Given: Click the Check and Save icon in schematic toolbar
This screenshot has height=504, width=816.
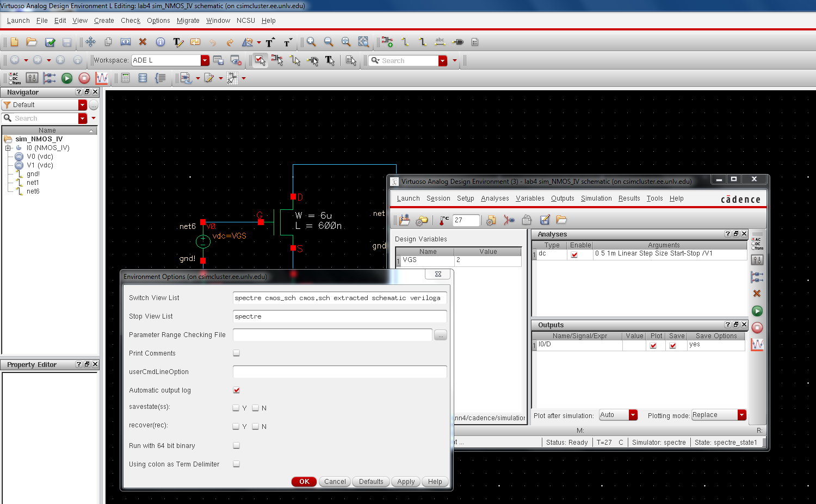Looking at the screenshot, I should click(50, 42).
